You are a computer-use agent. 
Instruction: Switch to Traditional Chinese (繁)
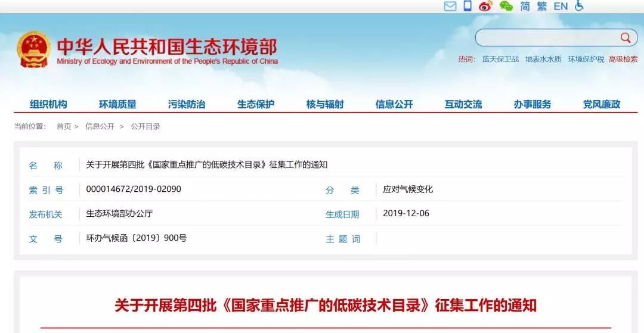pyautogui.click(x=541, y=6)
